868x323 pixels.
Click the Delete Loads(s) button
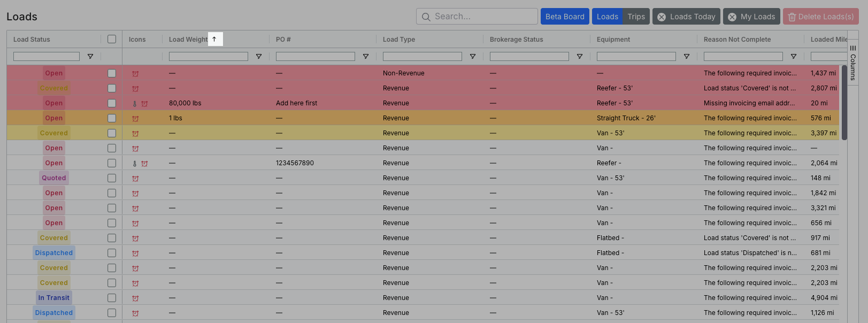tap(821, 17)
